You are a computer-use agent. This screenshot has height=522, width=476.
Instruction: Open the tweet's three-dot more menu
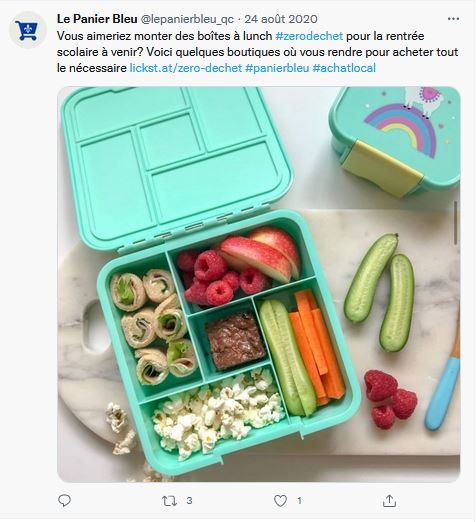click(453, 19)
